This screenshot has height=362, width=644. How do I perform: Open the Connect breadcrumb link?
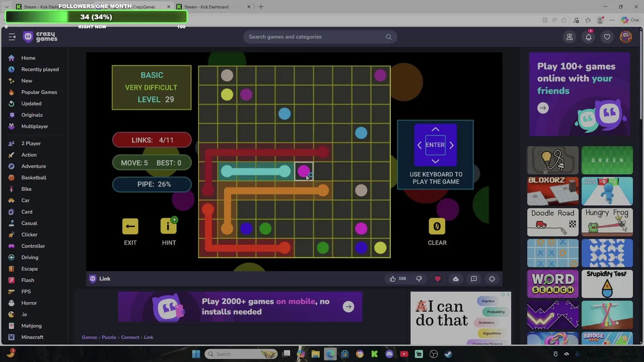130,337
